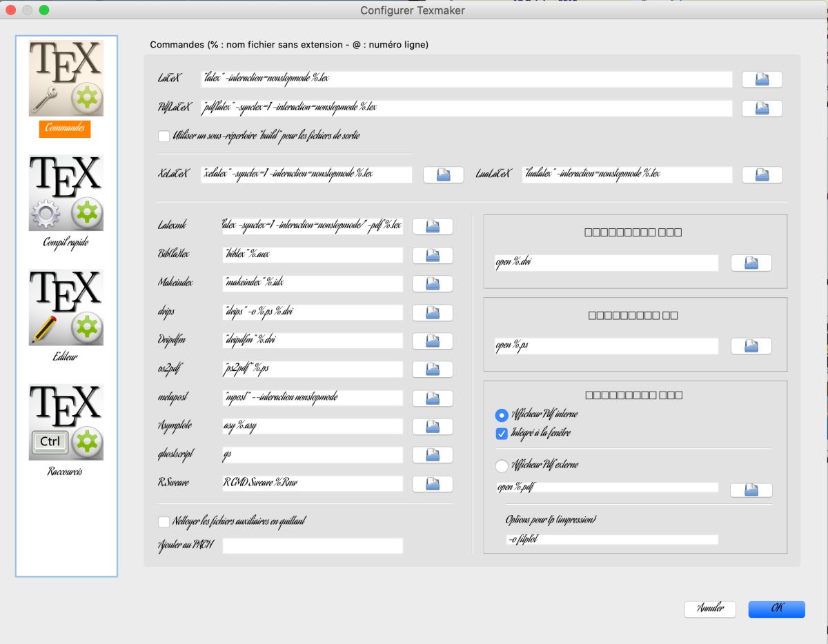Browse for the XeLaTeX command executable
Viewport: 828px width, 644px height.
click(x=443, y=174)
